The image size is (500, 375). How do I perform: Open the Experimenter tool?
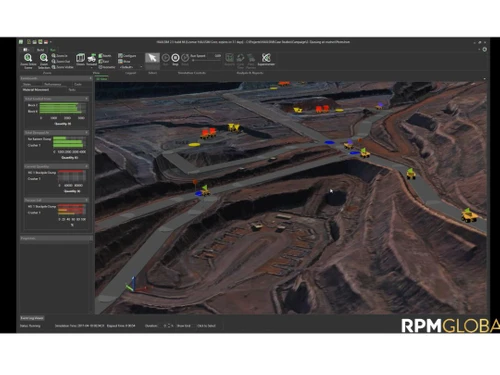[266, 59]
